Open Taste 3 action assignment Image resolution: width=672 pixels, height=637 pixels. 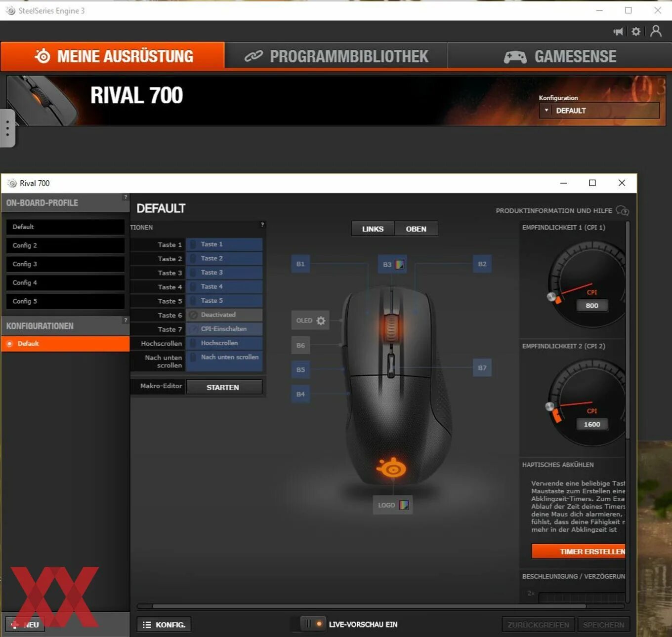click(x=224, y=273)
